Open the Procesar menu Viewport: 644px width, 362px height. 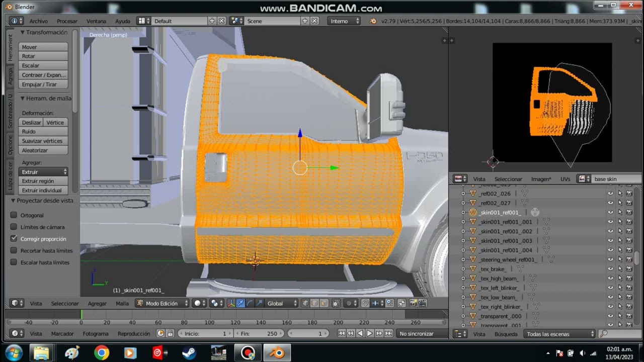[x=67, y=21]
